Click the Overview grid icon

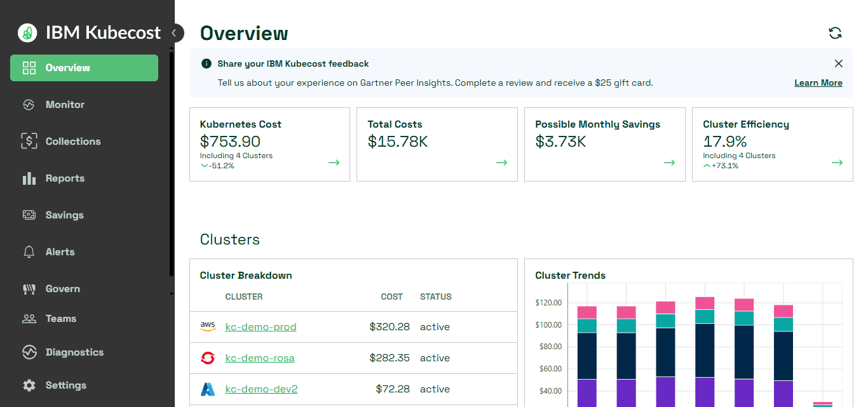(29, 68)
